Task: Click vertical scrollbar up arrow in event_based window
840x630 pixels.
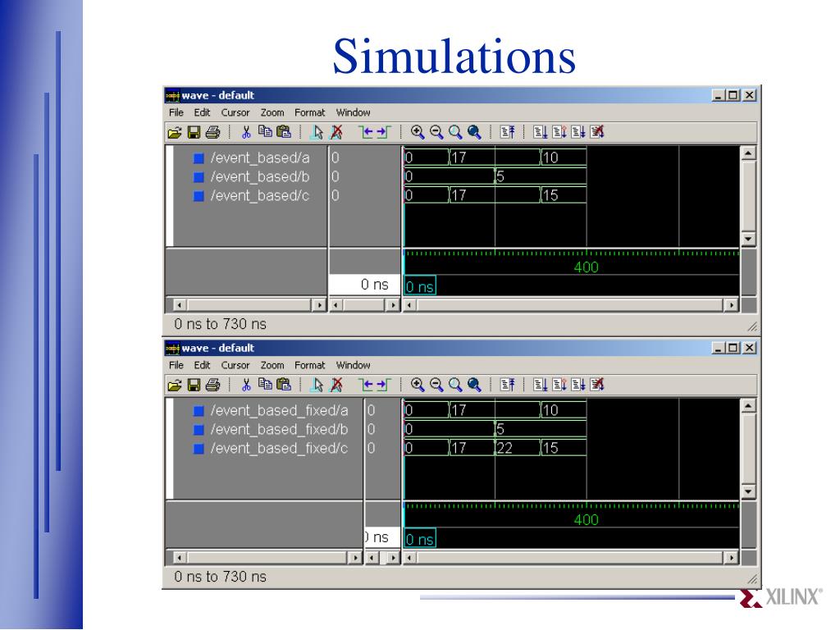Action: (748, 153)
